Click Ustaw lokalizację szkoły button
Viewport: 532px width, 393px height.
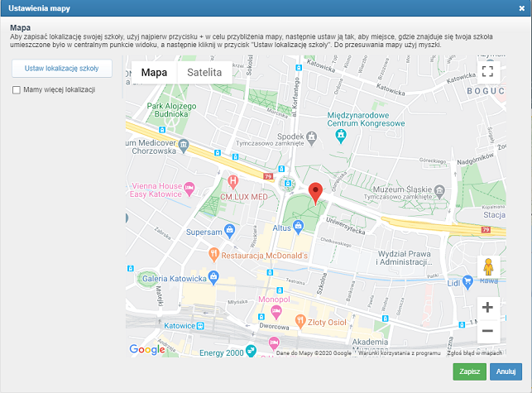click(62, 69)
